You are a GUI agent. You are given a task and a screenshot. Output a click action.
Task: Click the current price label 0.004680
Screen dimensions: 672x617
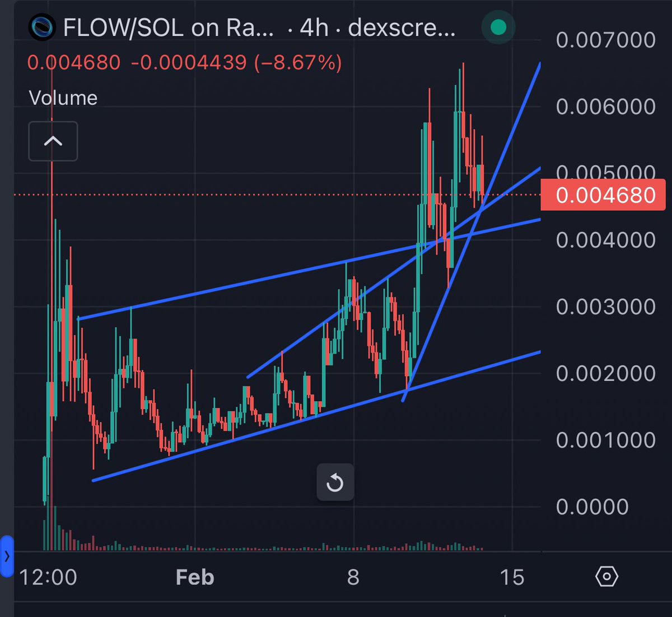602,195
